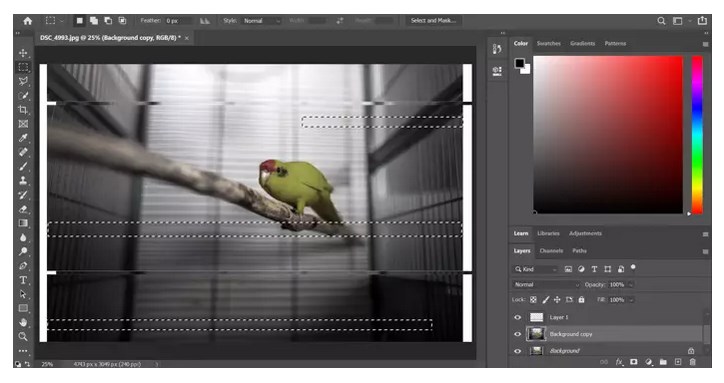The image size is (724, 383).
Task: Open the Kind layer filter dropdown
Action: 537,269
